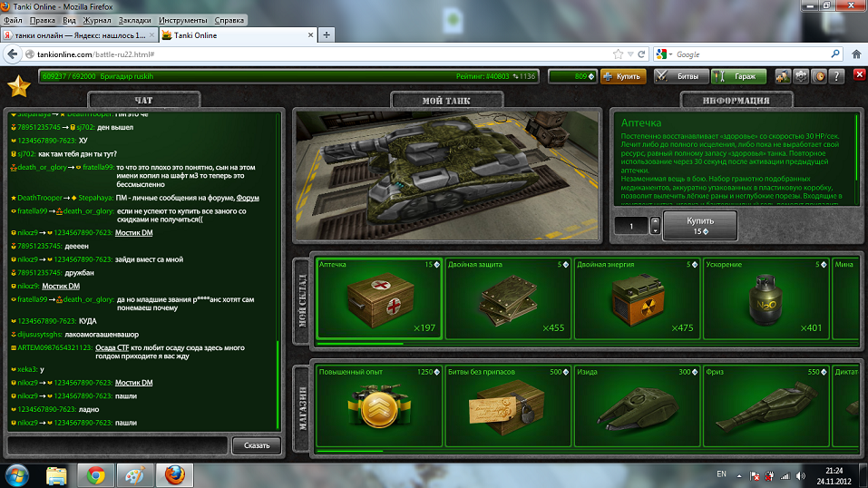Open the invite friends soldier icon
Viewport: 868px width, 488px height.
[784, 77]
